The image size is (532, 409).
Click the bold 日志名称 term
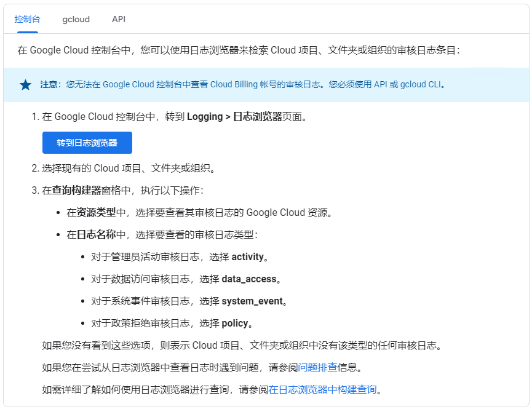[x=96, y=235]
